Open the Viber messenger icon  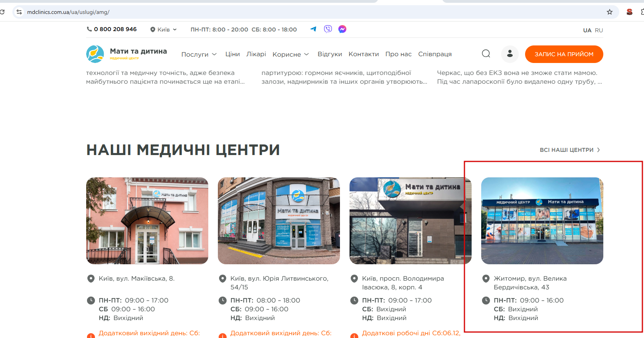(x=328, y=29)
